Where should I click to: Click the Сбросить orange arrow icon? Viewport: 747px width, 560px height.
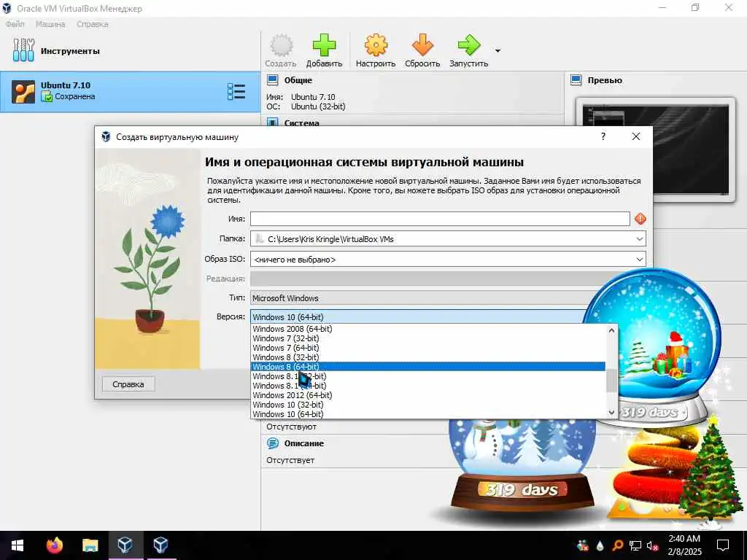click(x=422, y=46)
